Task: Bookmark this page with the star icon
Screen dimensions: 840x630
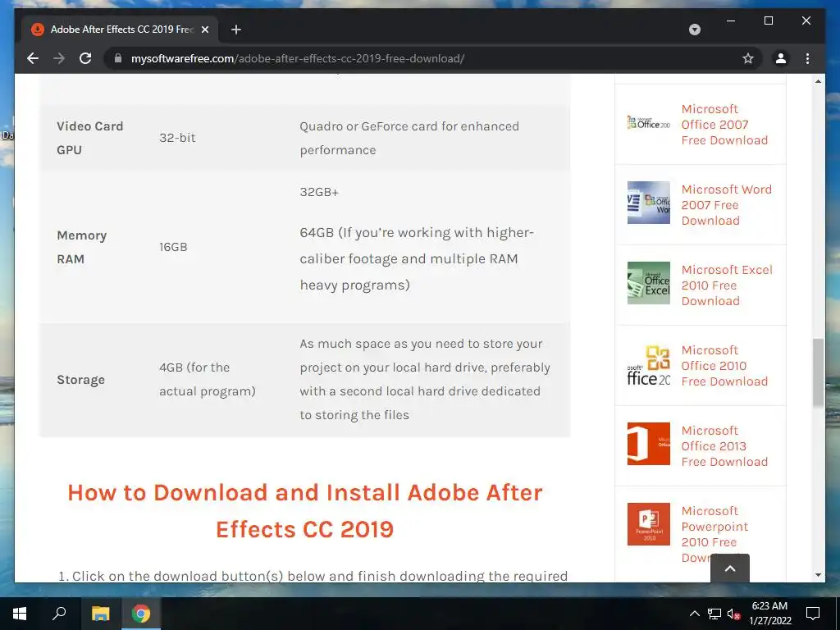Action: tap(748, 58)
